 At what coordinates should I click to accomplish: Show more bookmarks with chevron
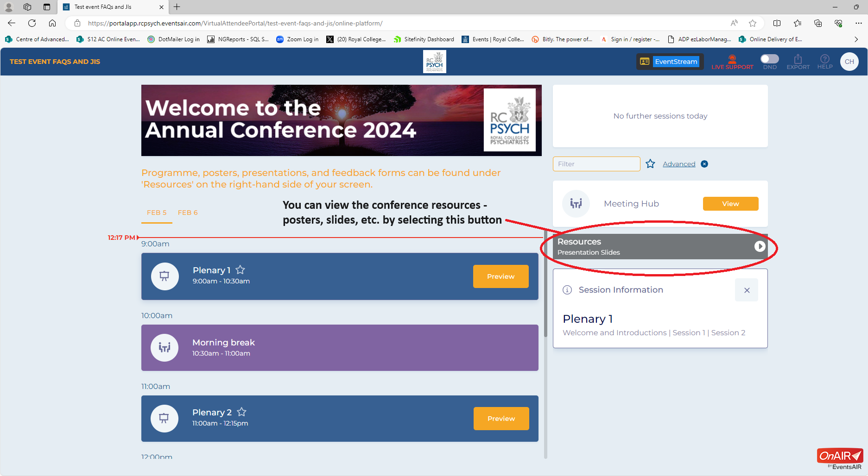click(856, 39)
